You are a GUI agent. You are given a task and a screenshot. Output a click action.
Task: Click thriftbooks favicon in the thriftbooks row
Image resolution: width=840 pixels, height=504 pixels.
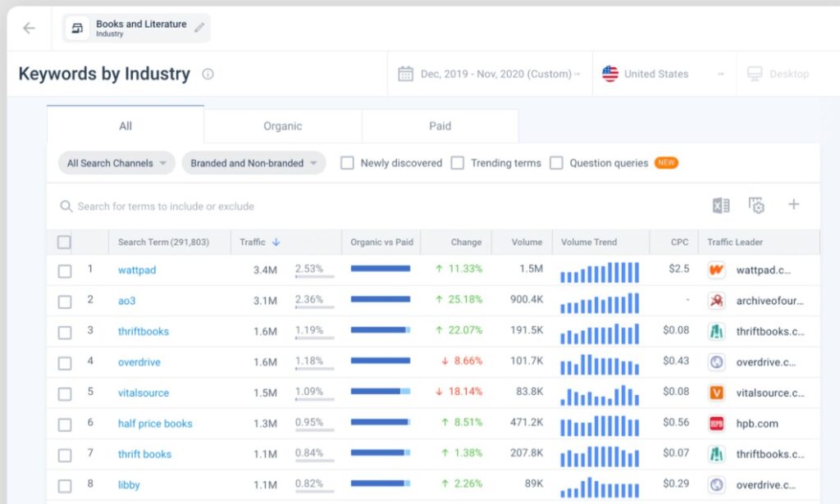click(x=716, y=331)
